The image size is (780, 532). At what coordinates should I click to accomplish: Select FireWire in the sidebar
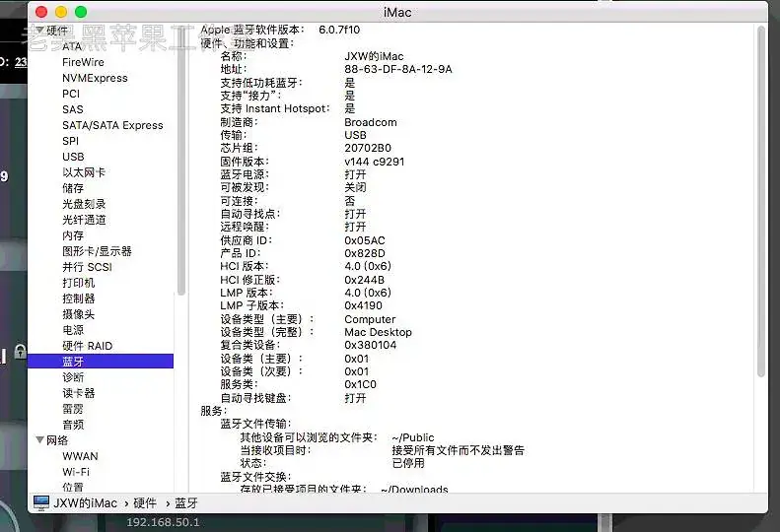(83, 62)
